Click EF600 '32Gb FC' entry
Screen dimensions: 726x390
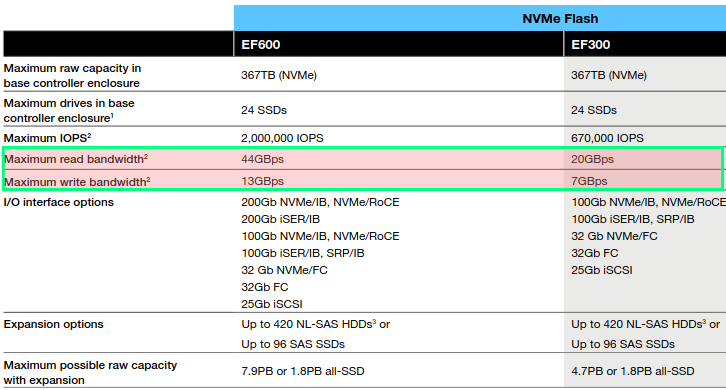pyautogui.click(x=264, y=287)
